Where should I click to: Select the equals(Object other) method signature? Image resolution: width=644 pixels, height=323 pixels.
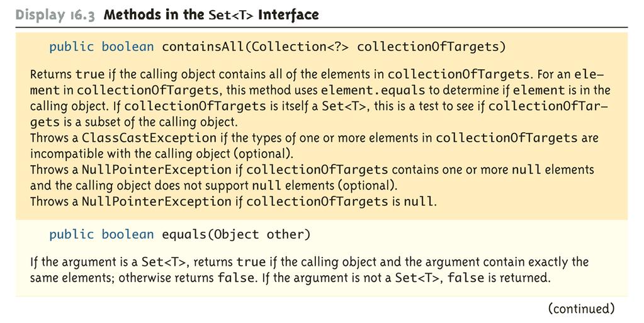pyautogui.click(x=180, y=235)
